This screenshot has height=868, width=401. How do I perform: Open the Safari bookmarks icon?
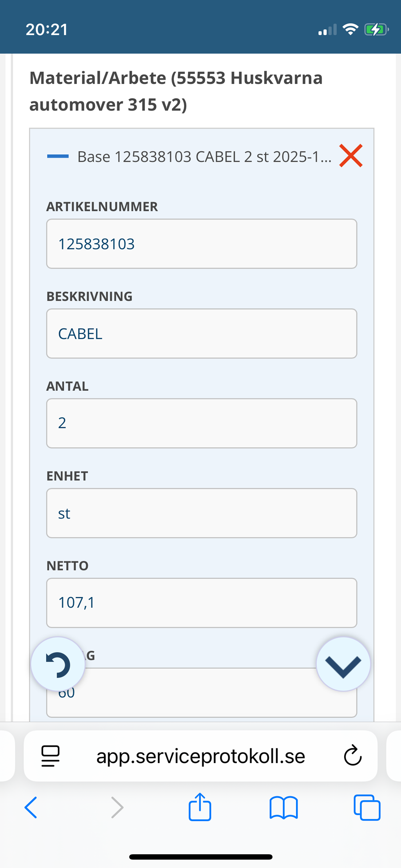pyautogui.click(x=284, y=807)
